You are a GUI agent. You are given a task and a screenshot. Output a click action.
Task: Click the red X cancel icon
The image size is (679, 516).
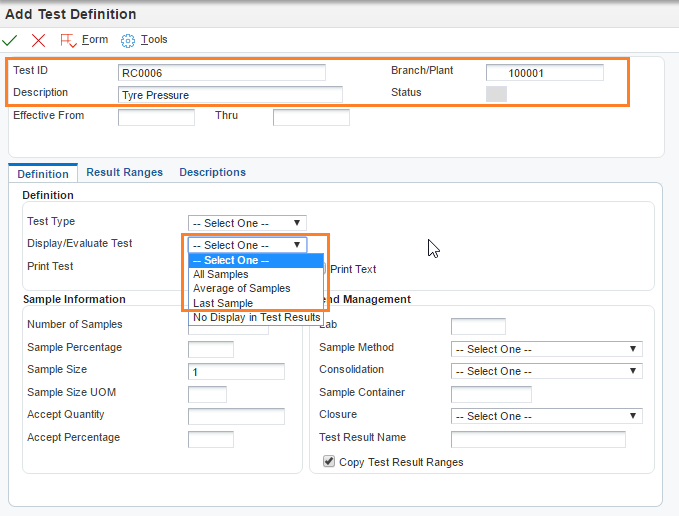38,40
